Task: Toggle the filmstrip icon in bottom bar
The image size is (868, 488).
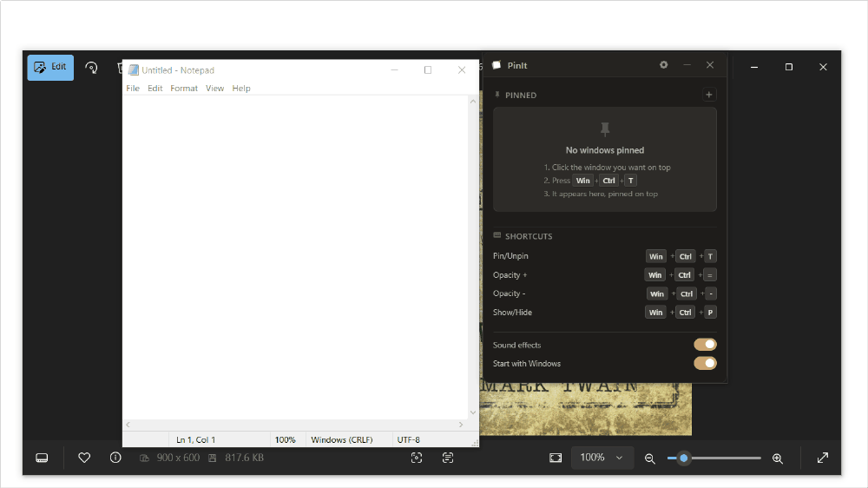Action: pos(42,458)
